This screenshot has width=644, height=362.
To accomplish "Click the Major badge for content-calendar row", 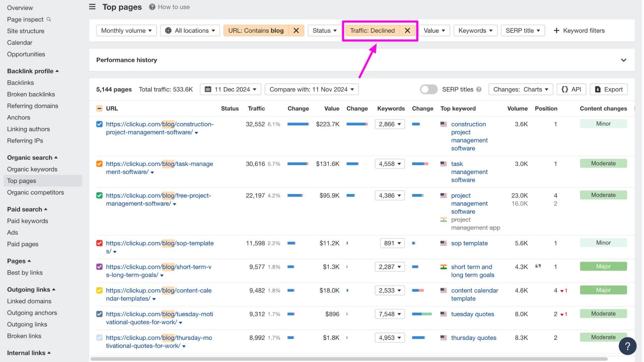I will tap(603, 290).
